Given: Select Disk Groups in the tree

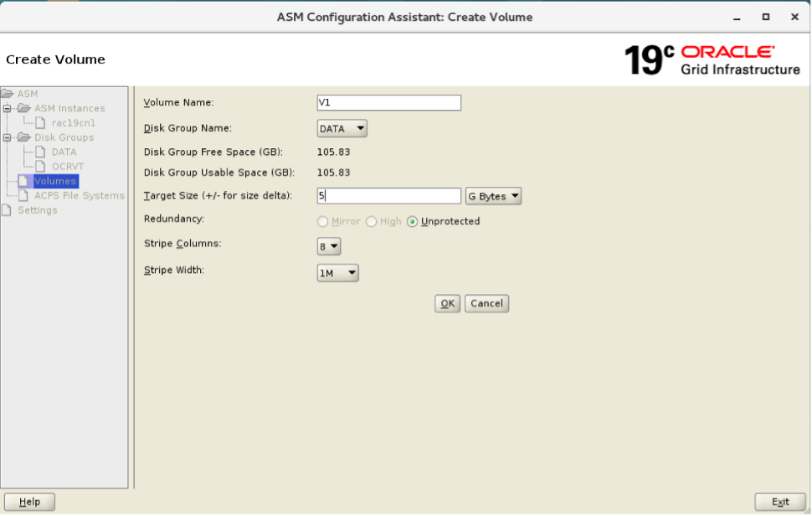Looking at the screenshot, I should tap(64, 137).
